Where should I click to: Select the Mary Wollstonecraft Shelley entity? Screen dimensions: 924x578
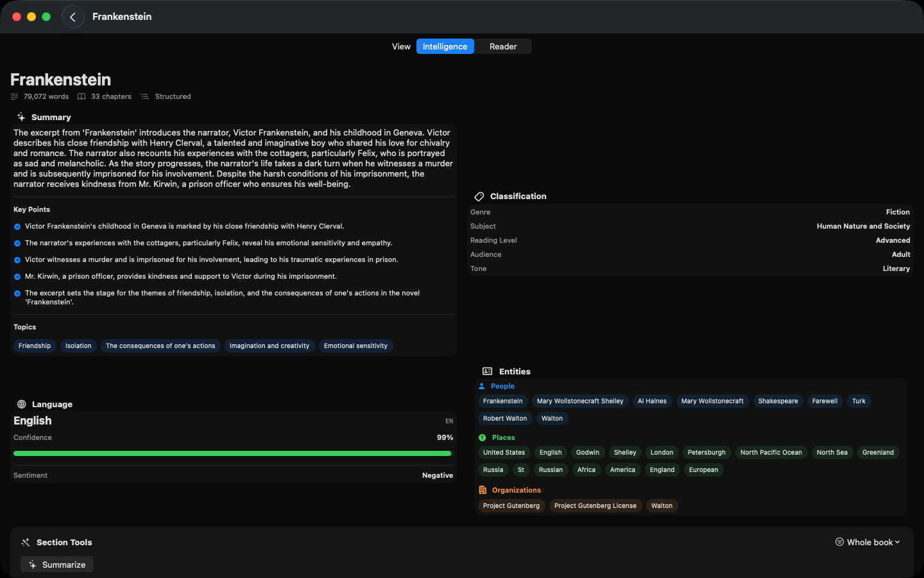580,401
